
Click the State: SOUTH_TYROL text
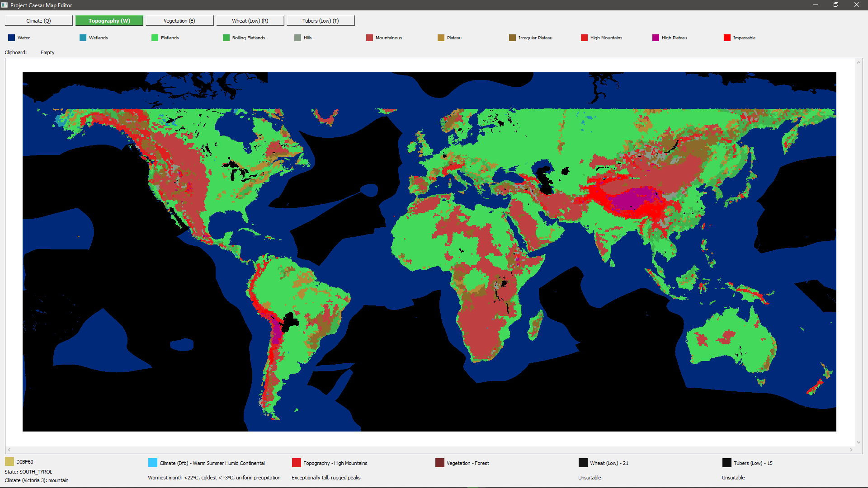(x=28, y=472)
